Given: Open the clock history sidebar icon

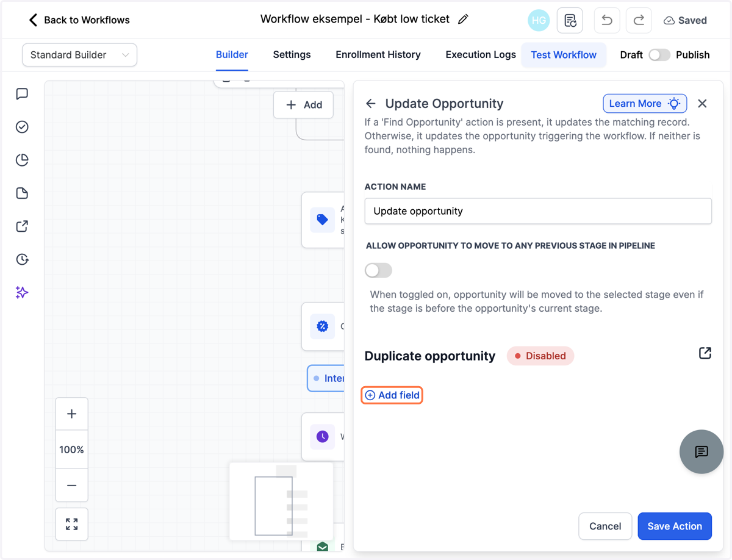Looking at the screenshot, I should [22, 259].
